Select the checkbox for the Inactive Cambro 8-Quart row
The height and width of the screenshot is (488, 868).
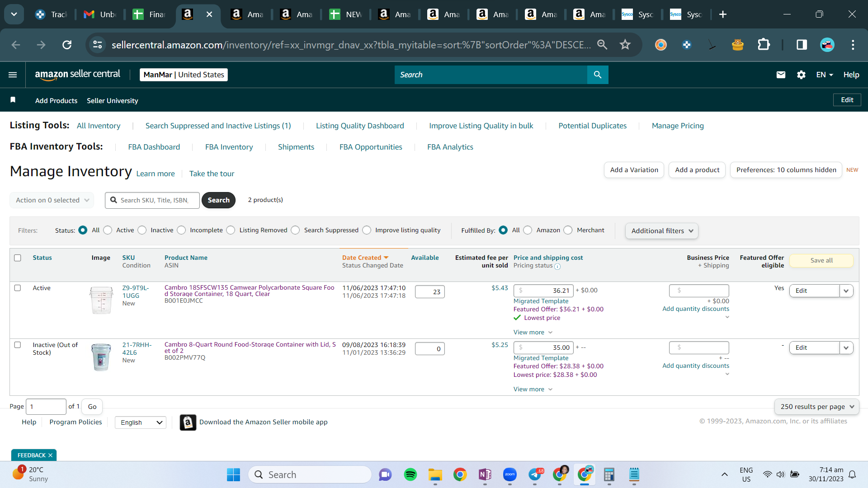click(x=18, y=345)
